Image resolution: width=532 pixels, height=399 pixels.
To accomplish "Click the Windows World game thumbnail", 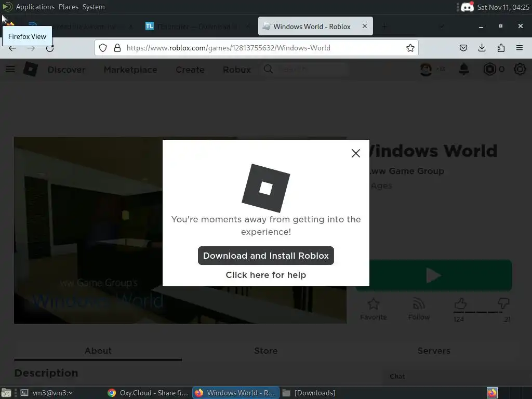I will click(180, 230).
